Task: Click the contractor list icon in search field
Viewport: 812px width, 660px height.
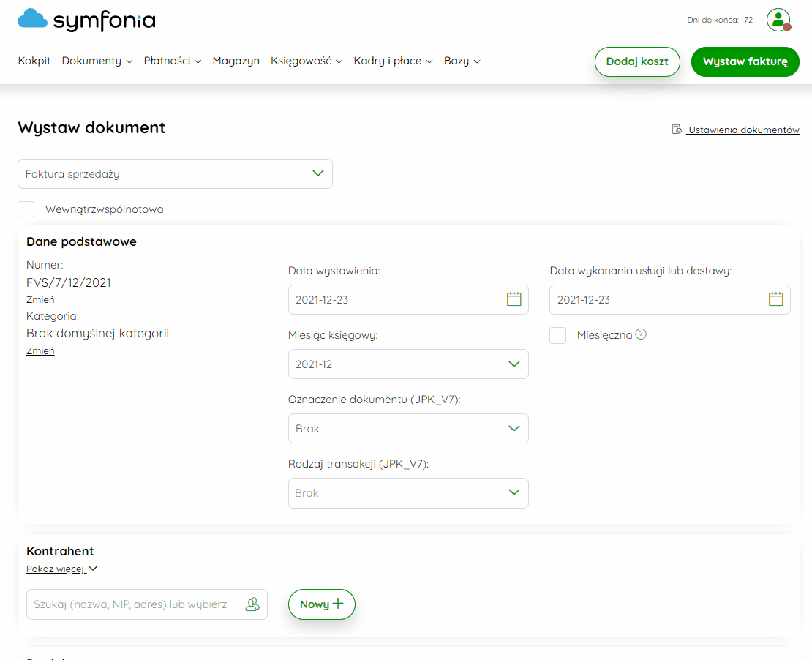Action: point(252,604)
